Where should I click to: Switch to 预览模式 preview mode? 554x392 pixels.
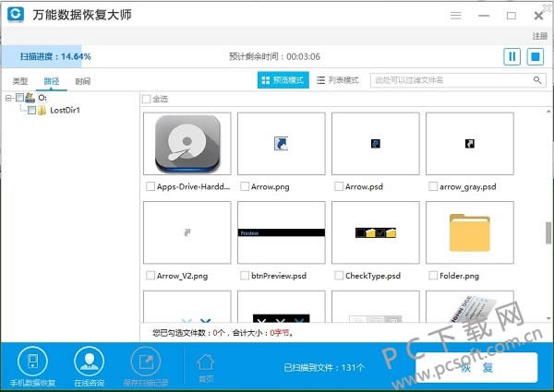click(x=283, y=80)
